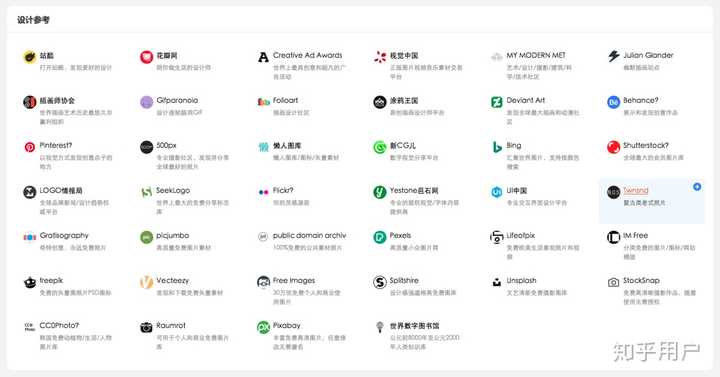Viewport: 720px width, 377px height.
Task: Click the 新CG儿 green swirl icon
Action: pos(380,147)
